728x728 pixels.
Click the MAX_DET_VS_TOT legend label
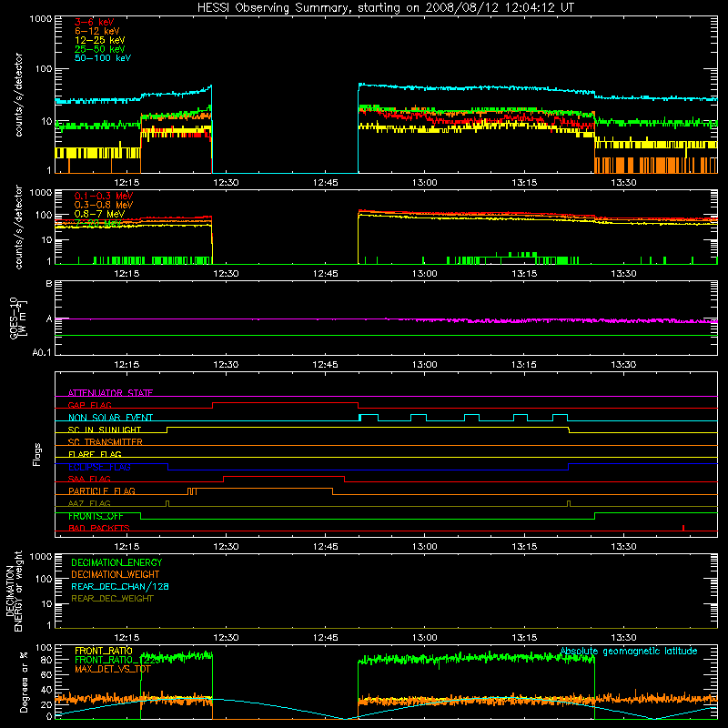[x=113, y=669]
